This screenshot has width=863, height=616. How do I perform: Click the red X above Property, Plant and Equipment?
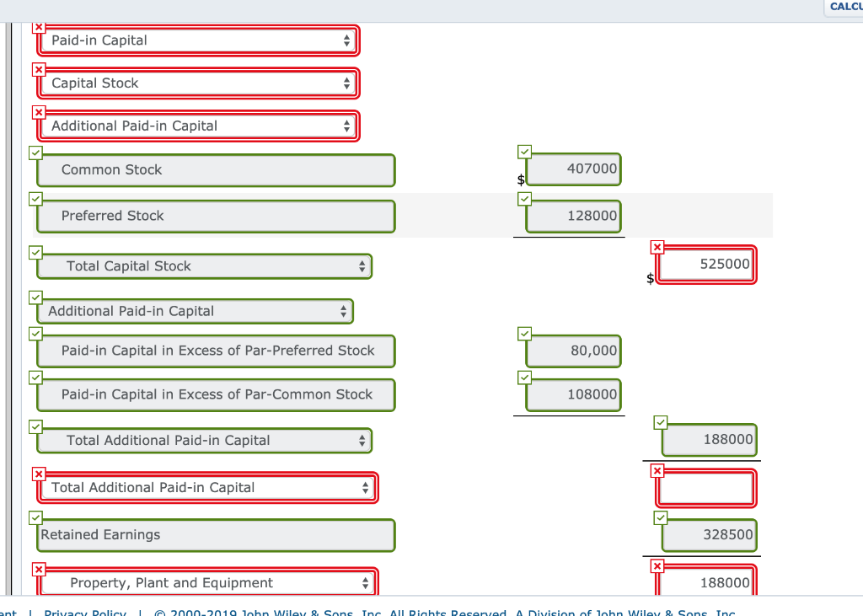pyautogui.click(x=39, y=567)
